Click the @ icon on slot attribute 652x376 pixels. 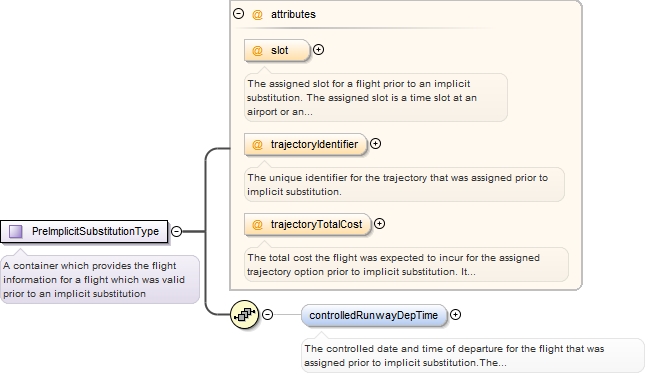click(257, 50)
